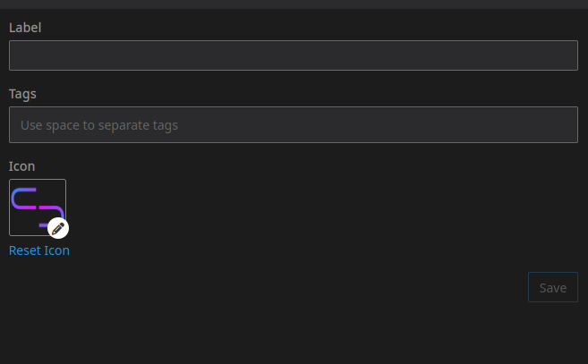The image size is (588, 364).
Task: Click the pencil edit icon on the thumbnail
Action: click(x=58, y=228)
